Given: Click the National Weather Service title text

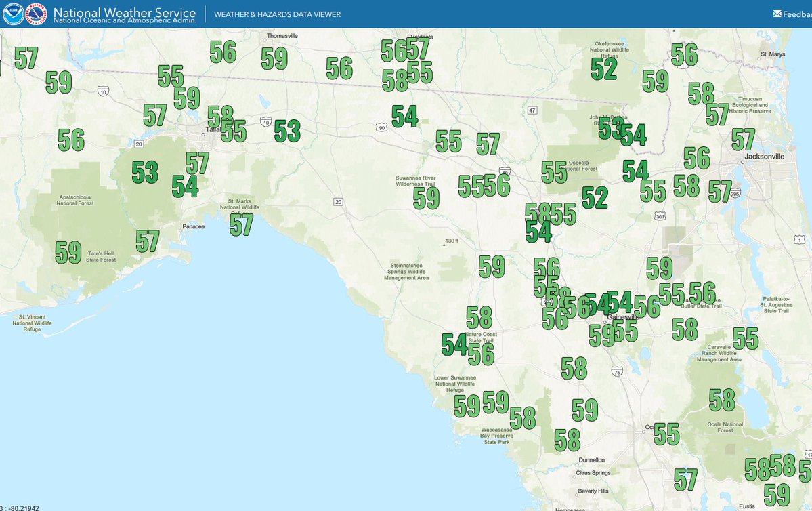Looking at the screenshot, I should pyautogui.click(x=125, y=12).
